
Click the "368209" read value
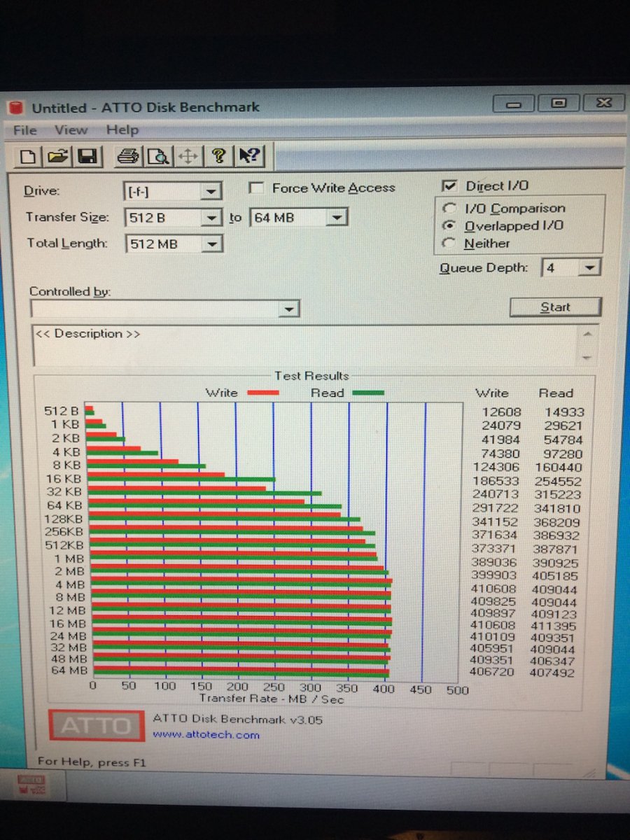point(557,523)
